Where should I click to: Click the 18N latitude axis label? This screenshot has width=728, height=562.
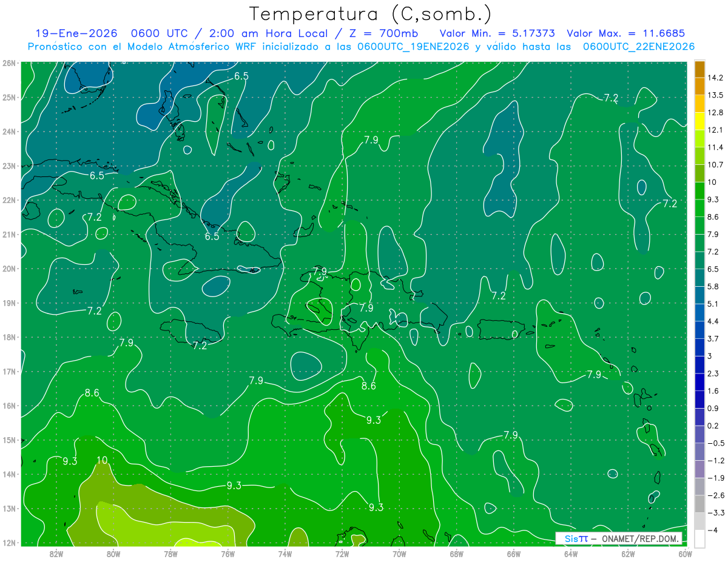click(x=8, y=337)
